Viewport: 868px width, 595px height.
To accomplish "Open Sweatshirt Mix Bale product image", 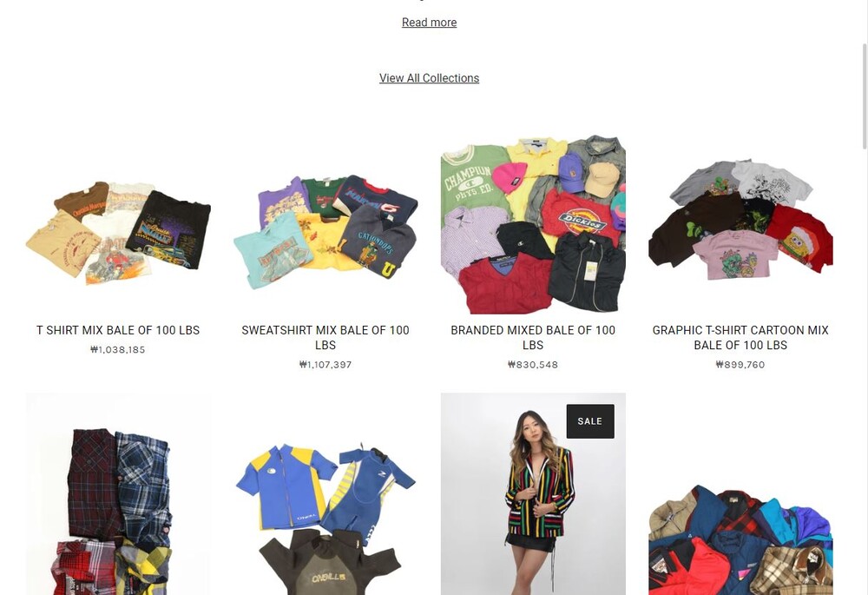I will pyautogui.click(x=325, y=224).
